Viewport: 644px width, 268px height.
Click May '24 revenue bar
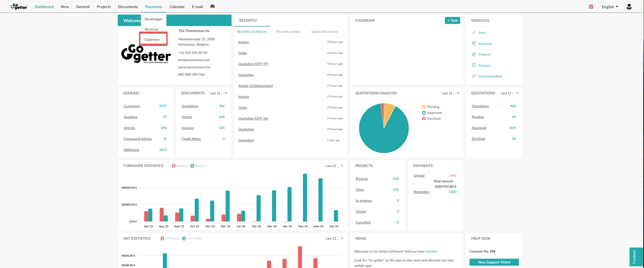tap(305, 198)
